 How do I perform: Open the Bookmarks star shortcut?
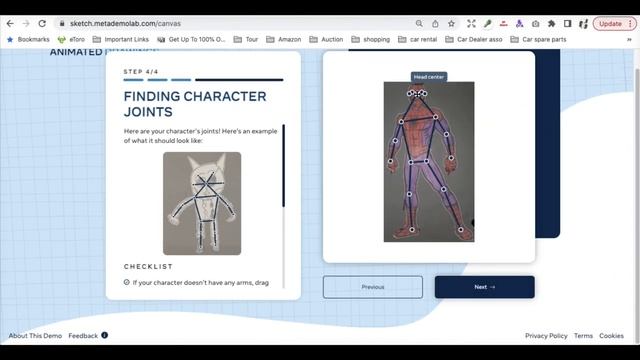[x=28, y=40]
